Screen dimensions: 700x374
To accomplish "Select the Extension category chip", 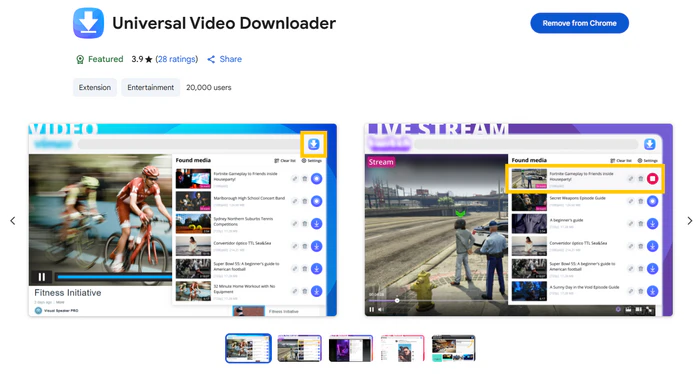I will pyautogui.click(x=95, y=87).
